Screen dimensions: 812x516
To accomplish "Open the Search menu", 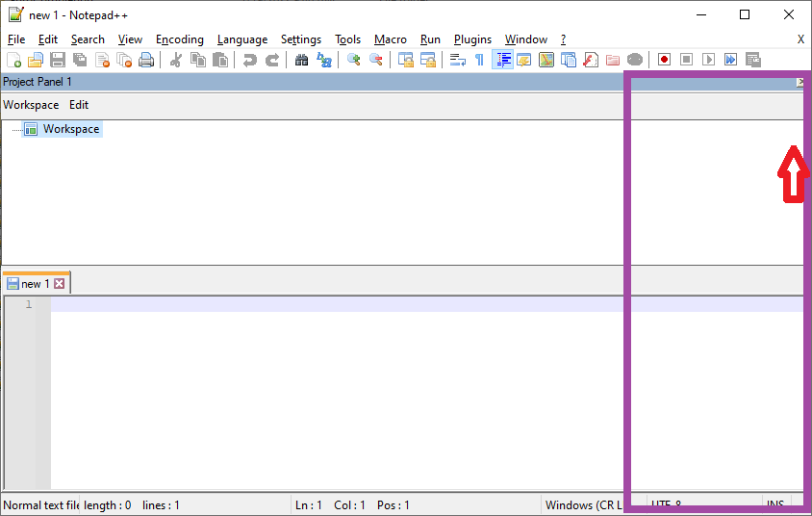I will [x=88, y=39].
